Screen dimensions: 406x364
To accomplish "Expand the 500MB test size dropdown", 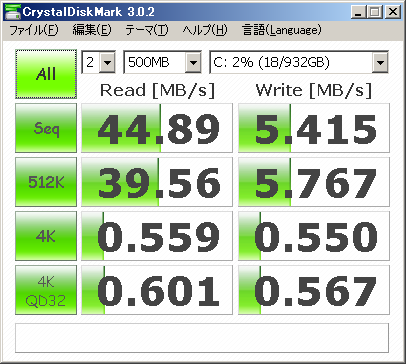I will (x=193, y=62).
